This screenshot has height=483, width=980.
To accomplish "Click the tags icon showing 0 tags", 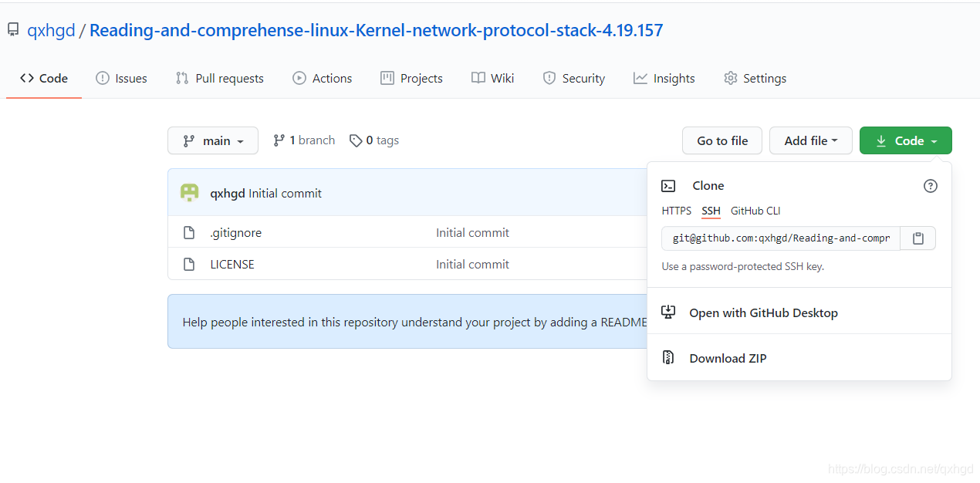I will pos(356,140).
